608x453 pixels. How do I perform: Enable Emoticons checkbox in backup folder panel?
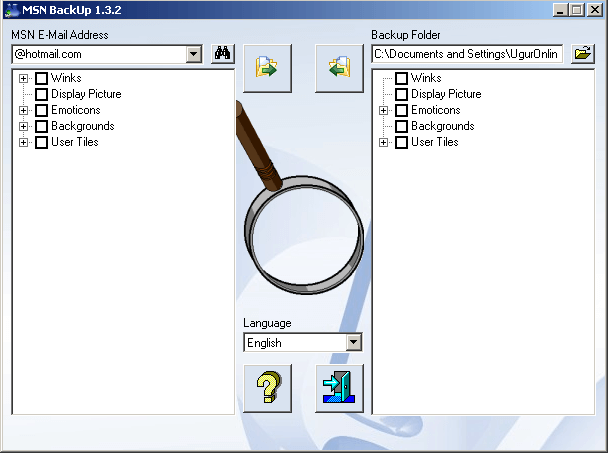[x=401, y=110]
